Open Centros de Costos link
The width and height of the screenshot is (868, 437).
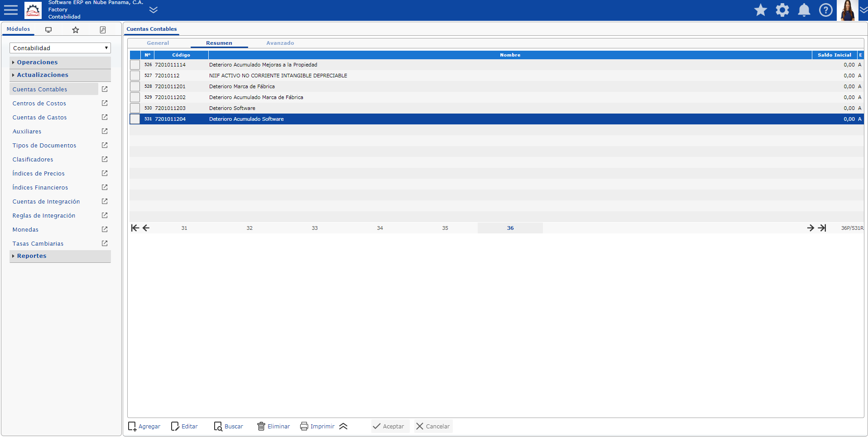pos(39,104)
